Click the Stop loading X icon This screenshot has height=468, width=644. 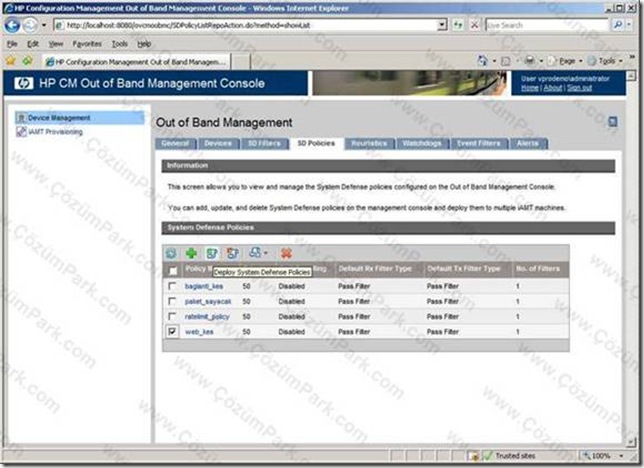474,25
